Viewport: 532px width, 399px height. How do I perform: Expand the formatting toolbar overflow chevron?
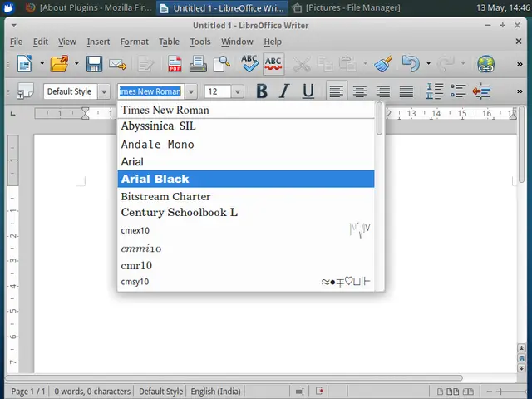[x=520, y=91]
